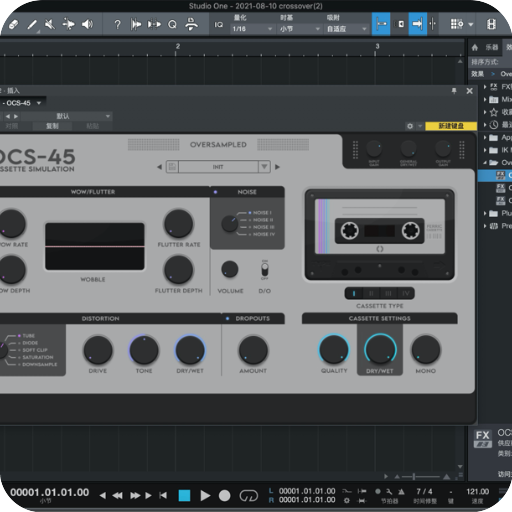Click the main time position display 00001.01.01.00
The height and width of the screenshot is (512, 512).
50,493
